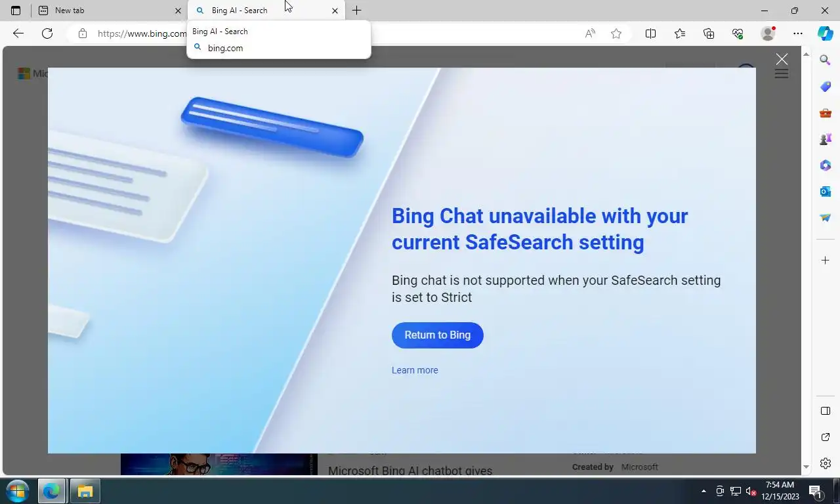Open the notification center icon
Viewport: 840px width, 504px height.
tap(816, 491)
